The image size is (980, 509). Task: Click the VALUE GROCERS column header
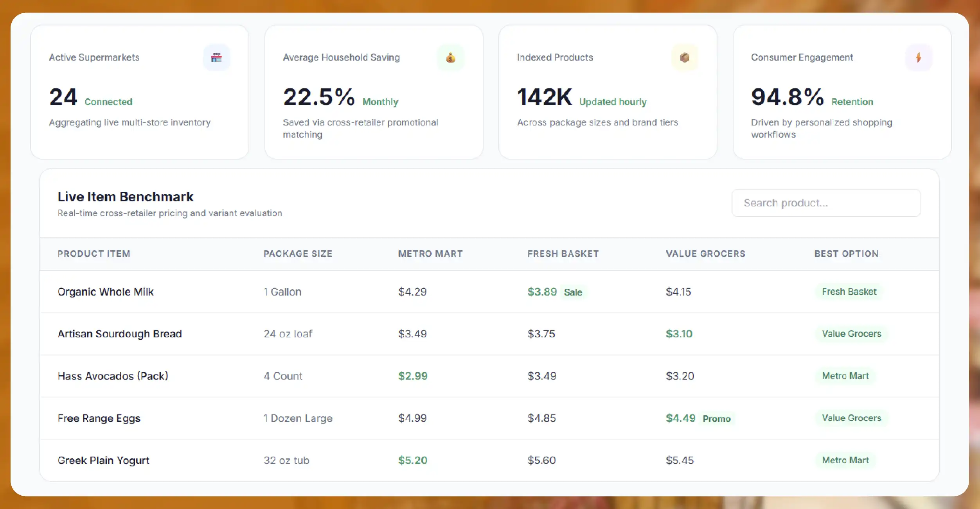pos(705,254)
